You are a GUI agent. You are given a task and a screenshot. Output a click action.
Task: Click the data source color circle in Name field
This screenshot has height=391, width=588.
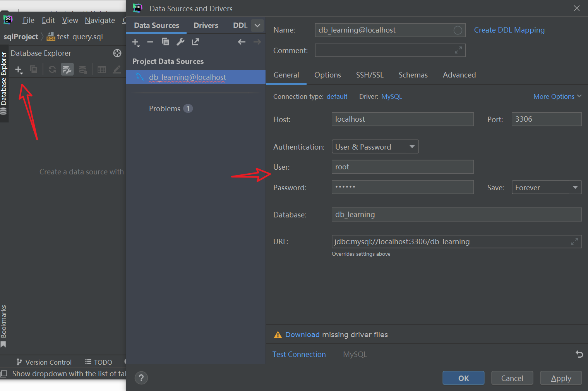[458, 30]
